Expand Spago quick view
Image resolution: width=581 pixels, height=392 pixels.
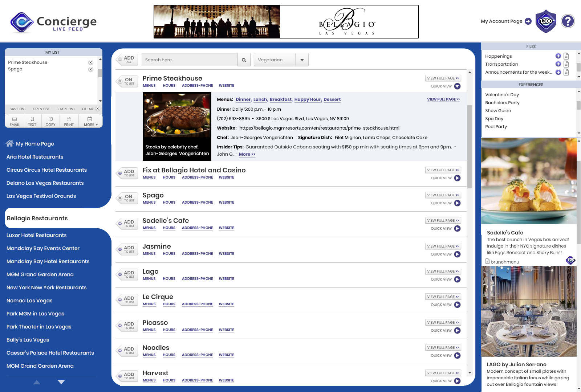[457, 203]
